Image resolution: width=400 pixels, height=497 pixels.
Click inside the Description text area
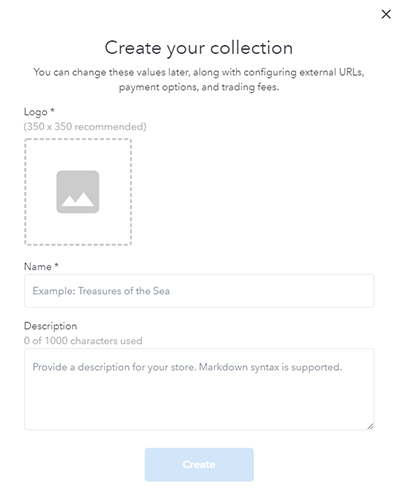point(199,389)
